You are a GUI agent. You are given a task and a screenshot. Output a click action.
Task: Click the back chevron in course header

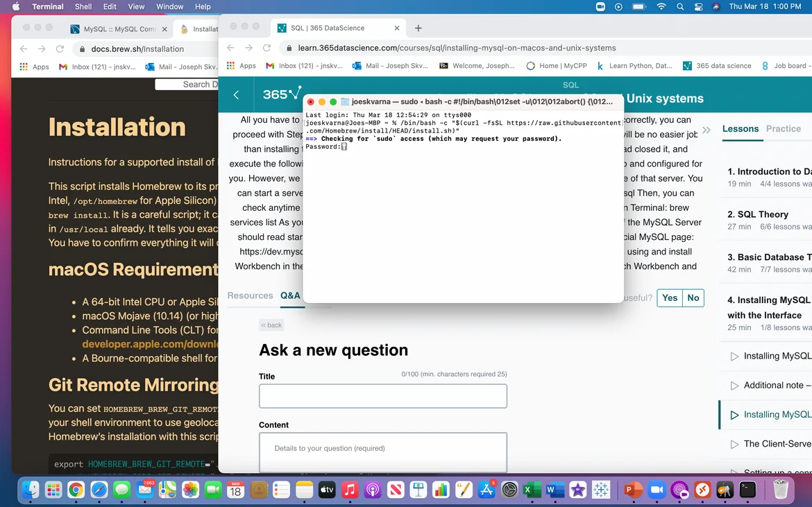(x=236, y=95)
